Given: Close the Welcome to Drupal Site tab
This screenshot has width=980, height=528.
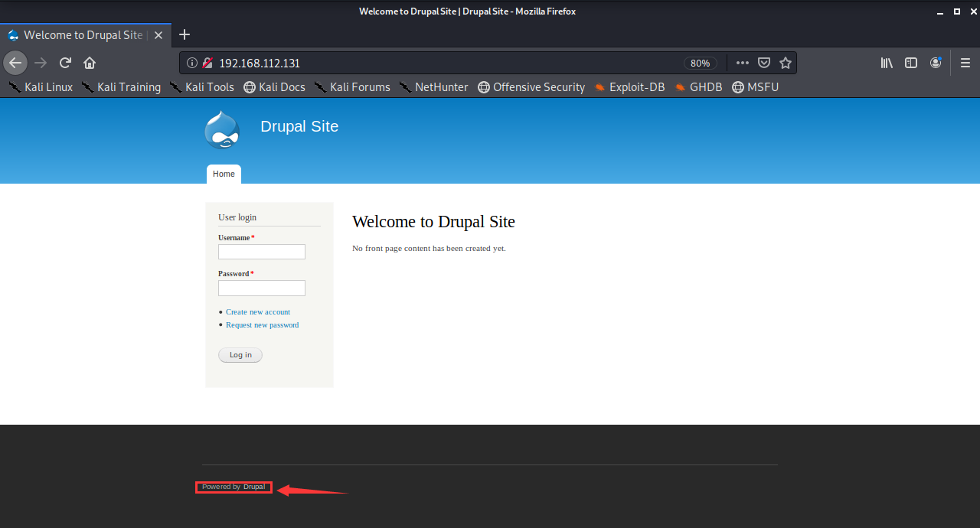Looking at the screenshot, I should click(x=158, y=35).
